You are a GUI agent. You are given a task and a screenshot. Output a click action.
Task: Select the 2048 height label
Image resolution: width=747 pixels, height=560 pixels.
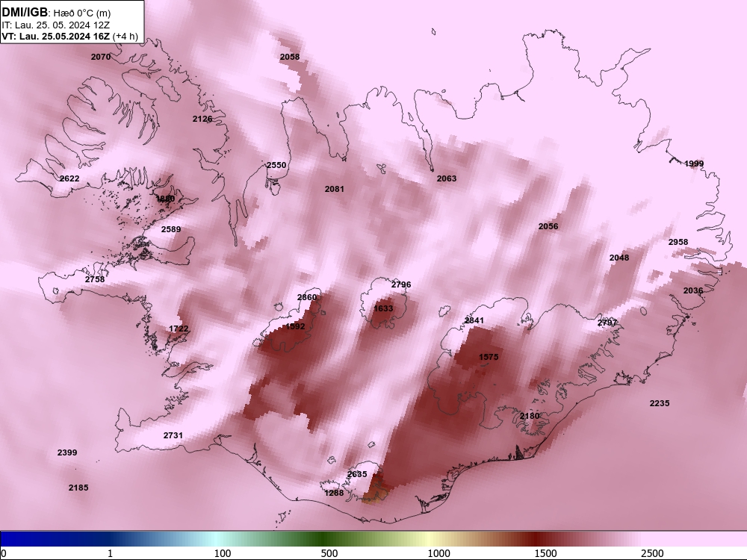click(x=619, y=258)
